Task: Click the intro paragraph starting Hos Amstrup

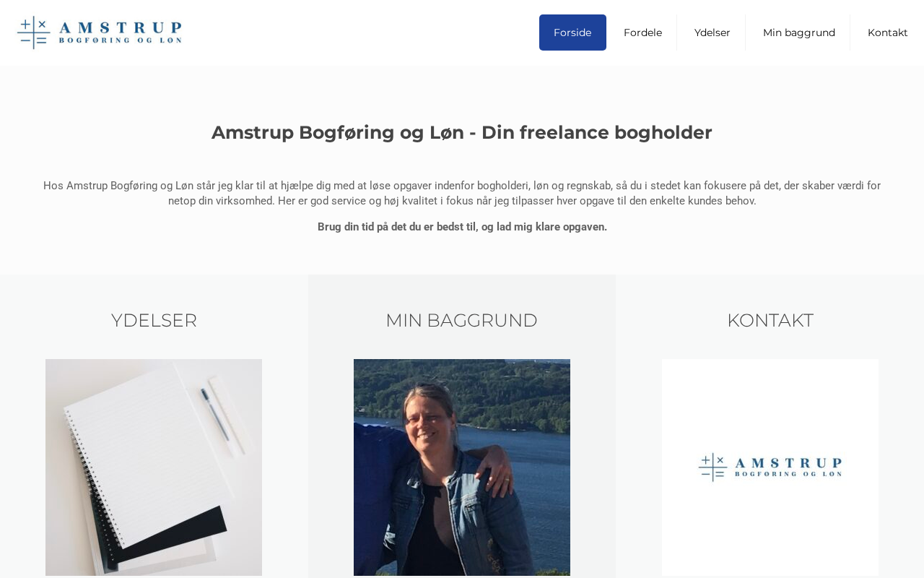Action: click(462, 193)
